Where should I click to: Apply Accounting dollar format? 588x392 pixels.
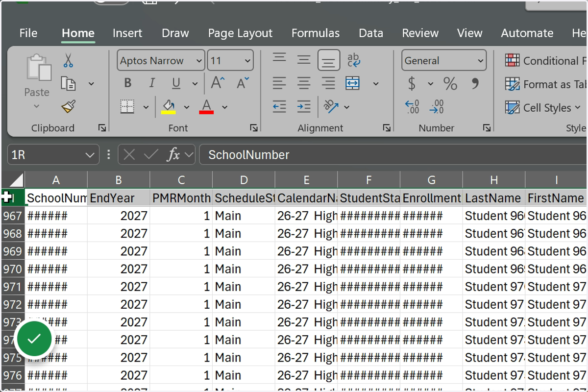click(x=412, y=84)
